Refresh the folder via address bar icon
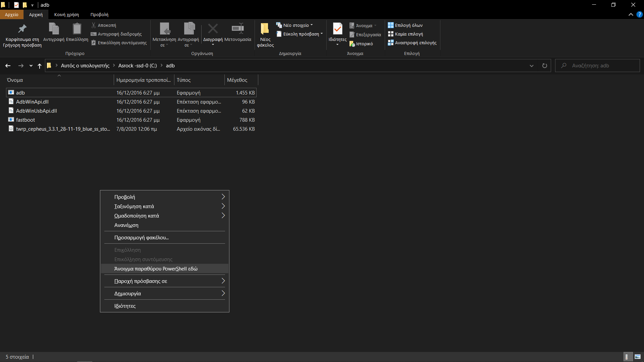This screenshot has width=644, height=362. [544, 66]
